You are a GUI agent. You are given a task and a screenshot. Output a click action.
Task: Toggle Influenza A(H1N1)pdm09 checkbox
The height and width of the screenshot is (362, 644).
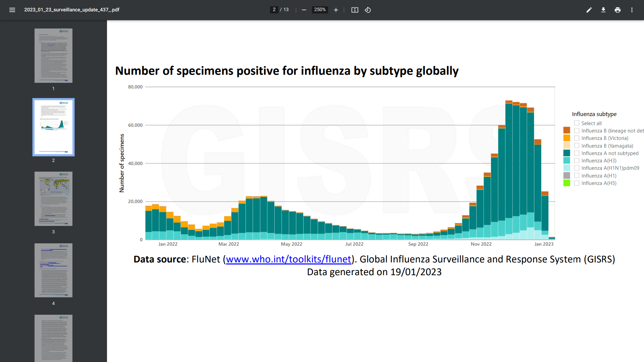(577, 168)
